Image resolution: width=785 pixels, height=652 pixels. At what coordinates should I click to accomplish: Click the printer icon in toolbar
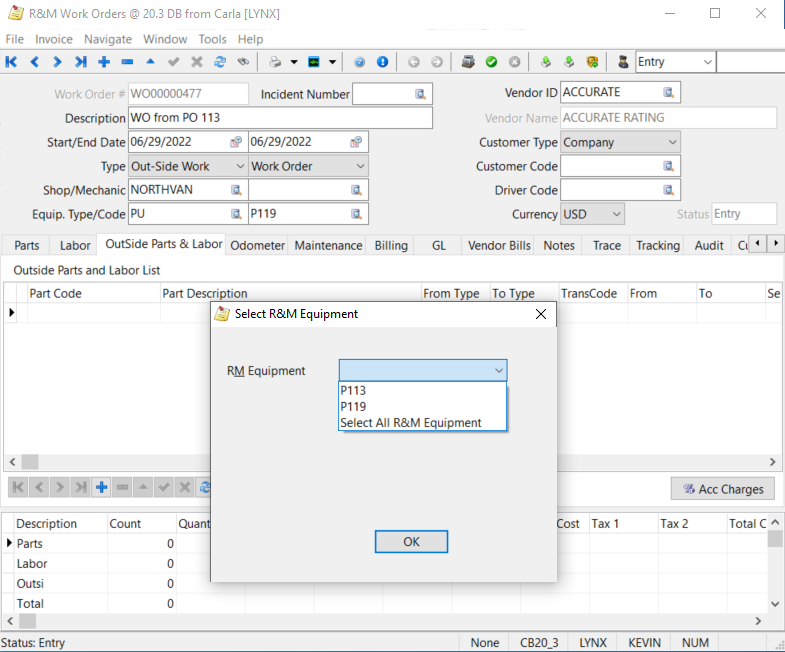275,62
